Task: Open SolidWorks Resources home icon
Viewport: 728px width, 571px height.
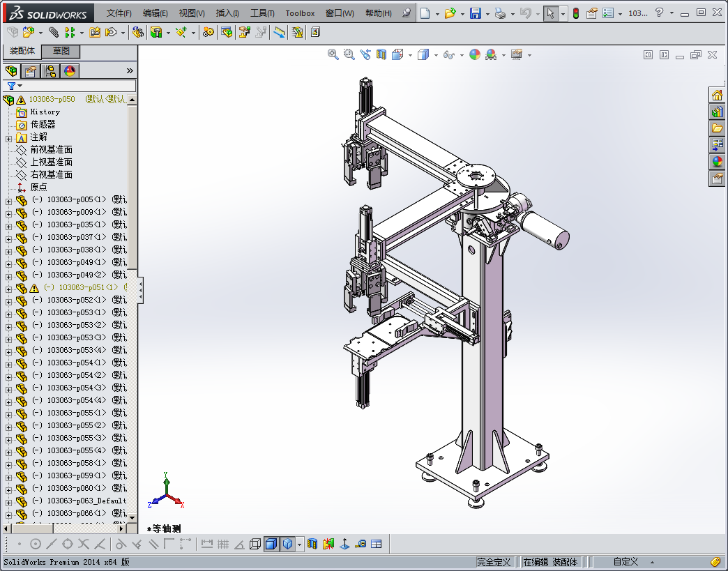Action: tap(717, 95)
